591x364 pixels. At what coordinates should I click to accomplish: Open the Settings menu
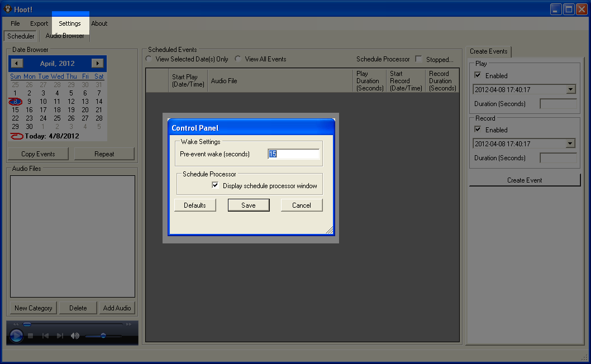[70, 23]
